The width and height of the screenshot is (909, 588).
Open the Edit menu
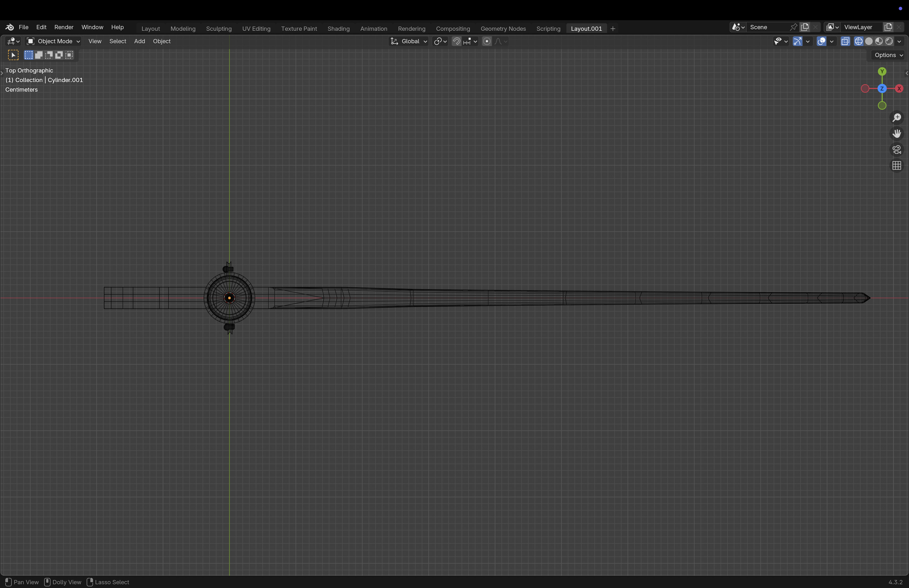(41, 27)
